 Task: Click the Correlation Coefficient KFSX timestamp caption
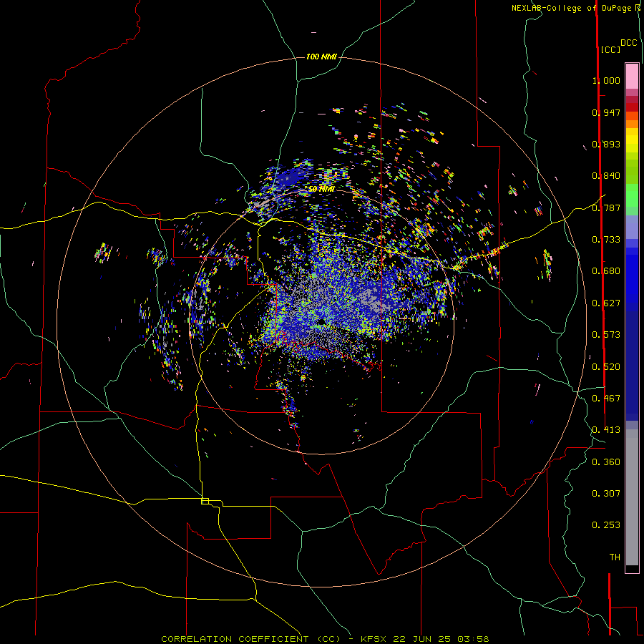(x=325, y=639)
